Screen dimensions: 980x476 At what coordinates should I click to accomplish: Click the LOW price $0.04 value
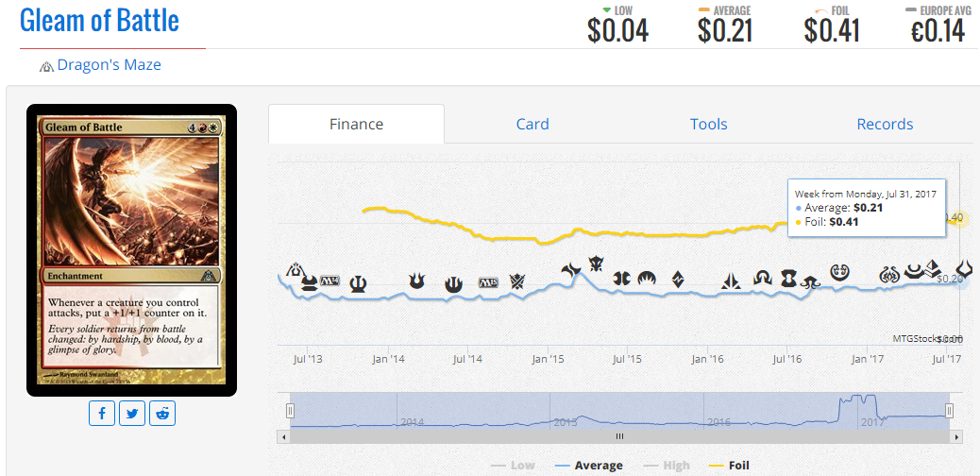click(x=617, y=31)
